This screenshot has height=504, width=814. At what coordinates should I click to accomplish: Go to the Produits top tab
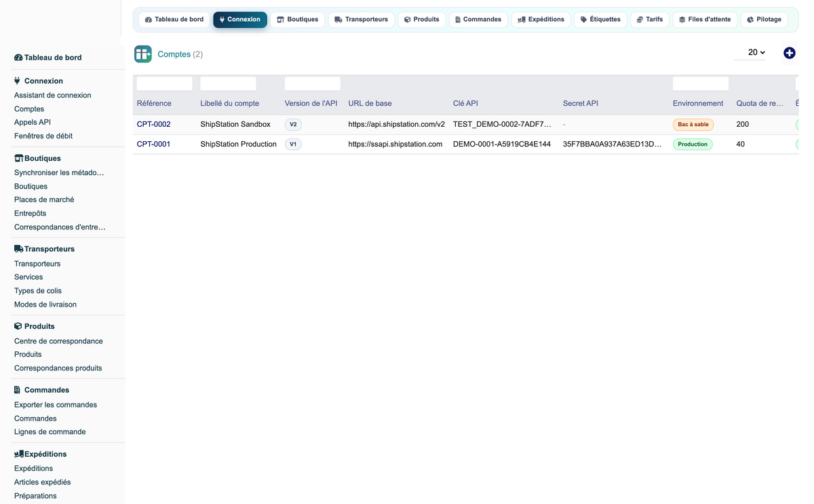point(422,20)
